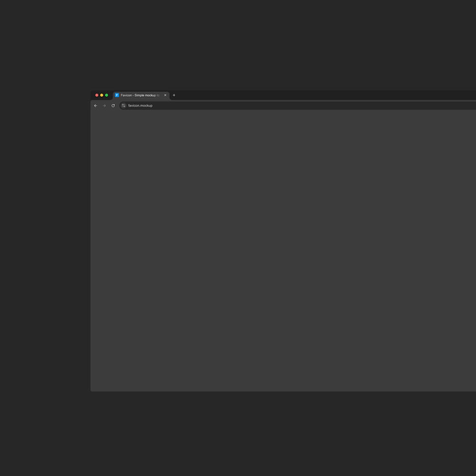
Task: Click the site icon inside the address bar
Action: 123,106
